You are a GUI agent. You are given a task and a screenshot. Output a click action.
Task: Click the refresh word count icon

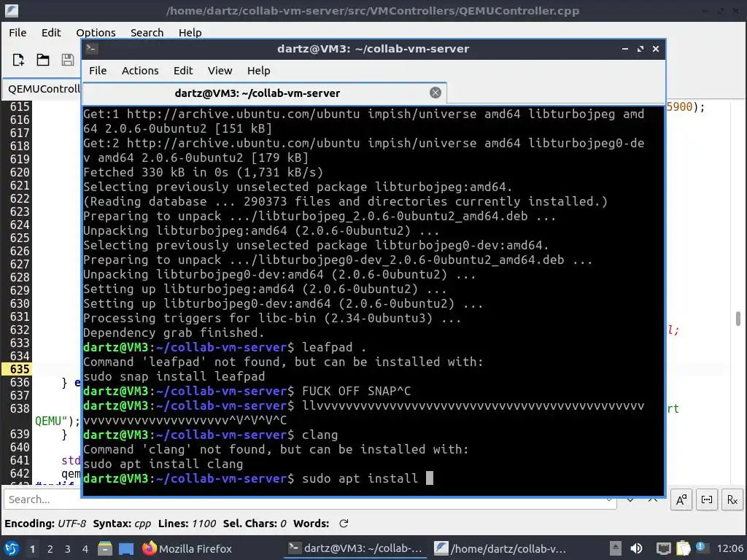click(344, 524)
